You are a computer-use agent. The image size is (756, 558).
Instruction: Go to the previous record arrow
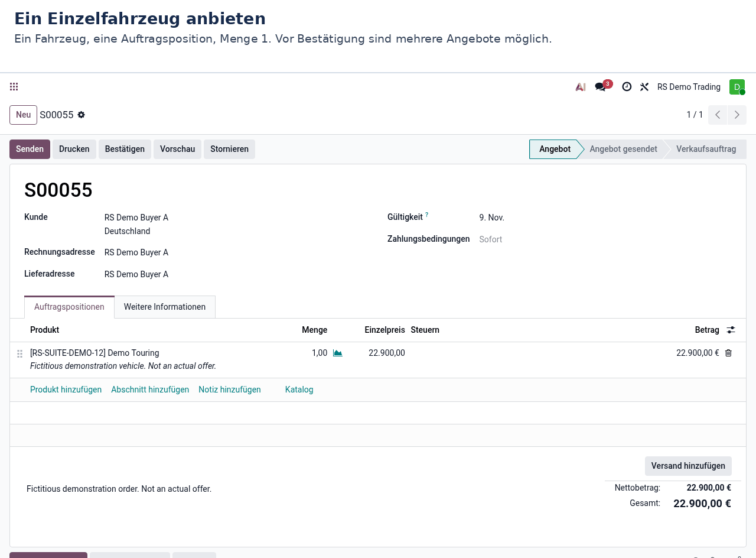pos(718,115)
